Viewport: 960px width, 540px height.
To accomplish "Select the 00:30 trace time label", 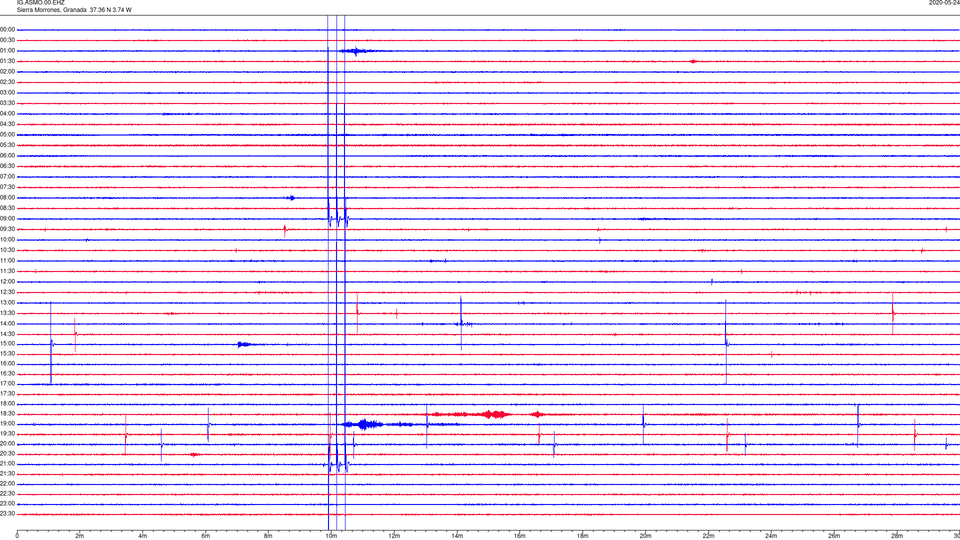I will tap(7, 40).
